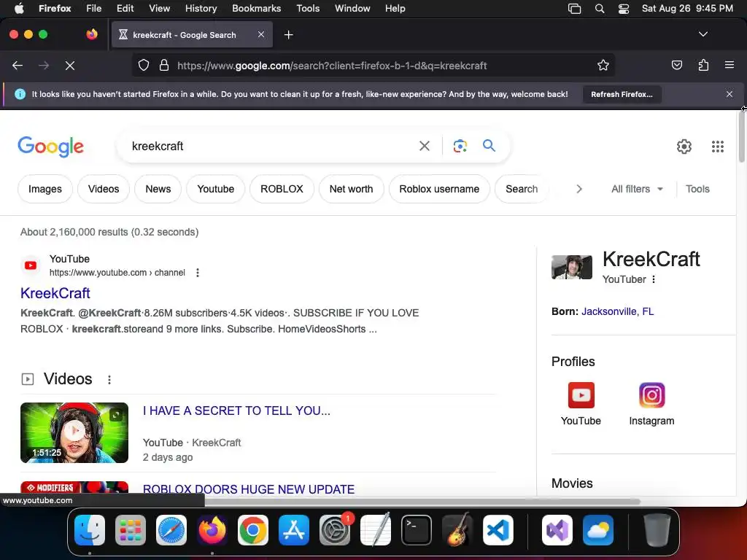Click the Firefox back arrow
This screenshot has height=560, width=747.
[18, 66]
